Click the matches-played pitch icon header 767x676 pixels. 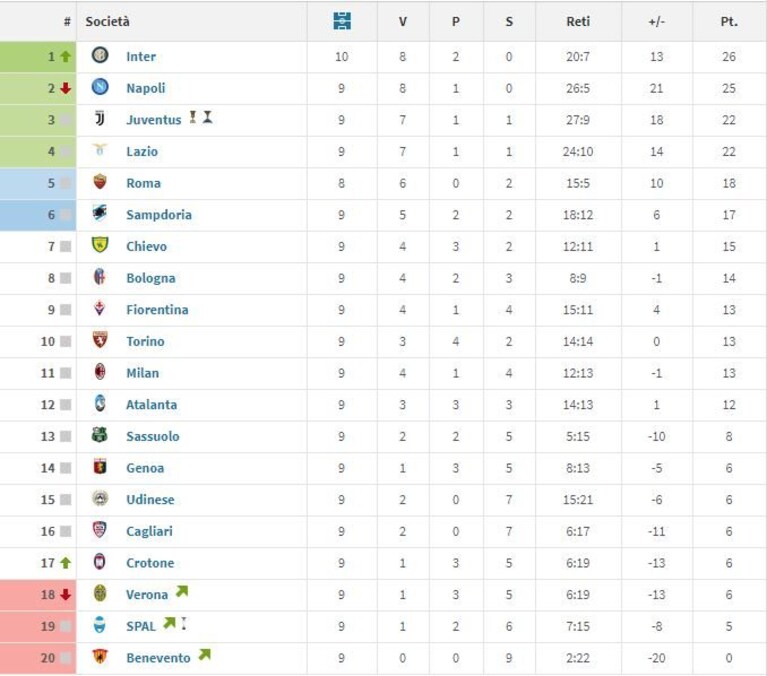(342, 21)
